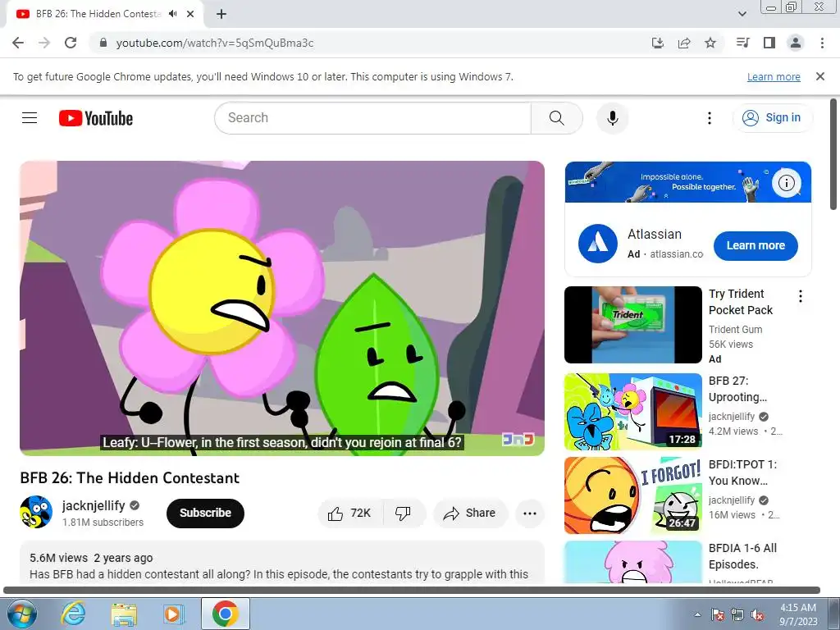Open more actions ellipsis under the video
840x630 pixels.
coord(530,514)
